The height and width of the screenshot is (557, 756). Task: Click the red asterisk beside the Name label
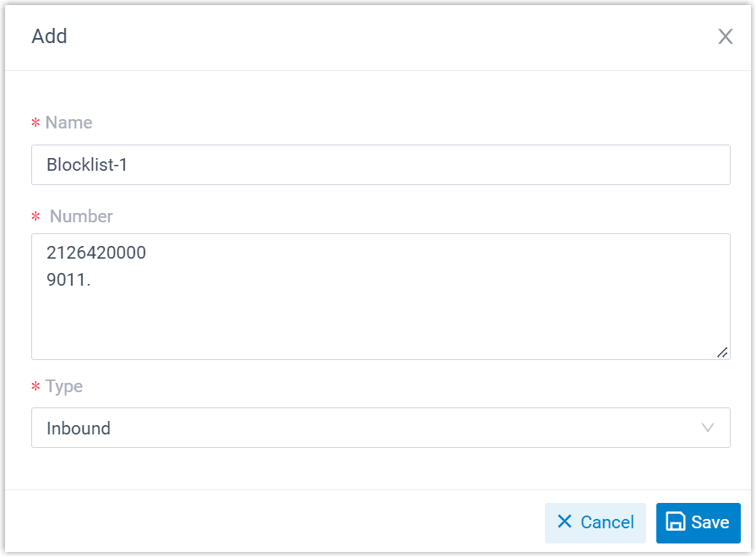(35, 123)
